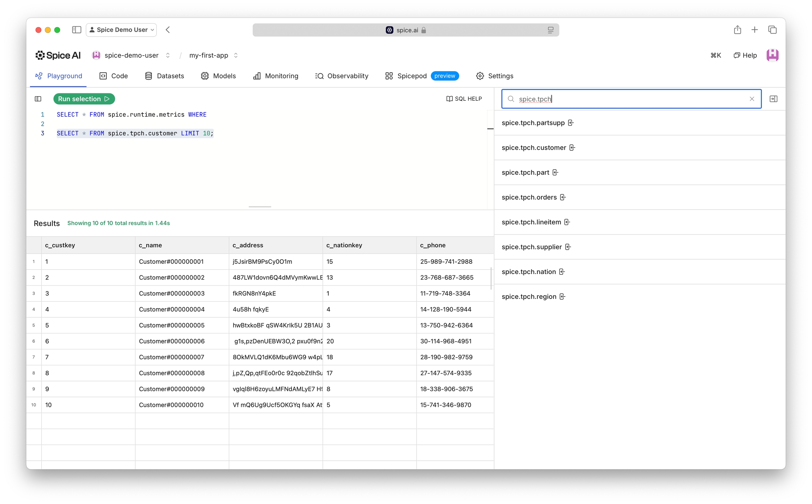Click the Safari share icon

click(737, 30)
